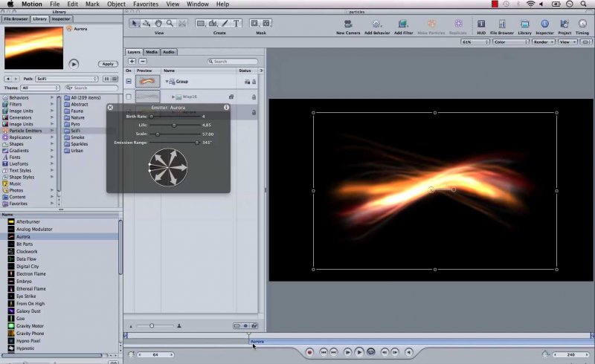The image size is (595, 364).
Task: Expand the Wisp16 layer disclosure triangle
Action: [173, 97]
